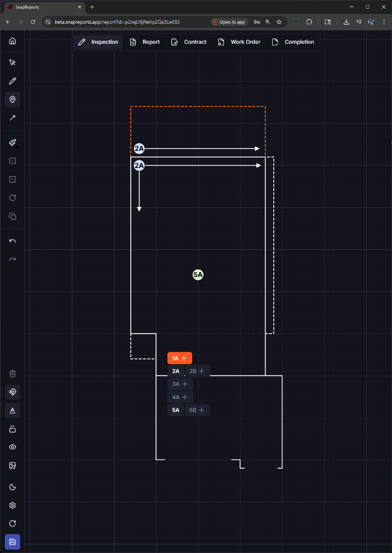Click the rotate icon below the flip icons
This screenshot has height=553, width=392.
[12, 198]
